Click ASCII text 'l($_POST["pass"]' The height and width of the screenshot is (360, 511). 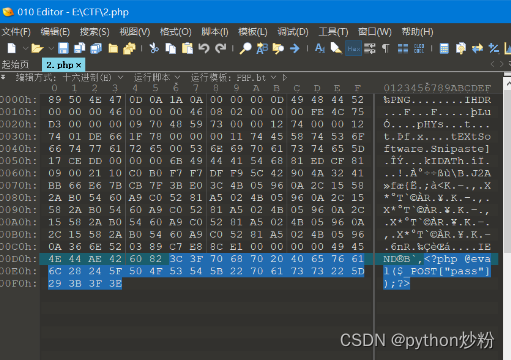tap(436, 271)
